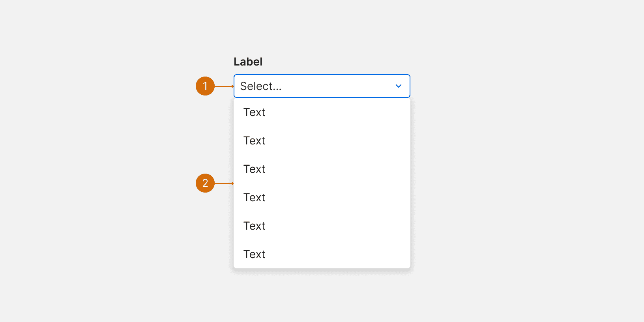
Task: Click the "Select..." placeholder text
Action: (261, 86)
